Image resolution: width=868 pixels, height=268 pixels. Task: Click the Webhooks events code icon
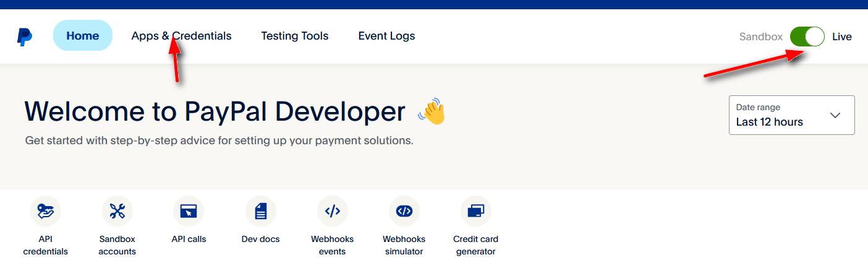333,211
